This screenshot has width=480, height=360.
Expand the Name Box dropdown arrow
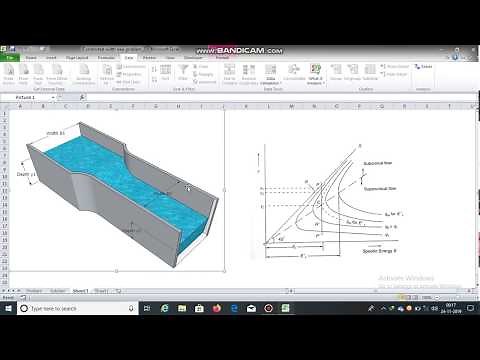pos(53,97)
